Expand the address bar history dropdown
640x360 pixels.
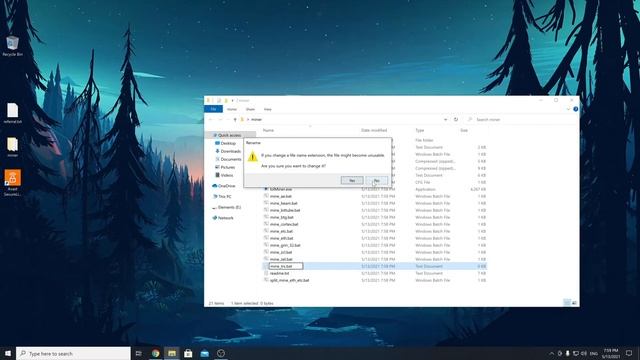pos(445,120)
